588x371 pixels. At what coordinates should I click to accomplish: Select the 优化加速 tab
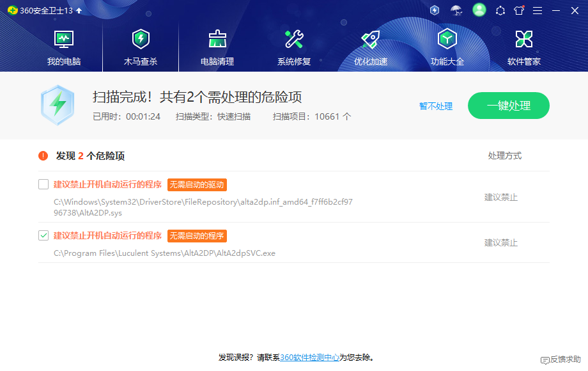pyautogui.click(x=371, y=48)
